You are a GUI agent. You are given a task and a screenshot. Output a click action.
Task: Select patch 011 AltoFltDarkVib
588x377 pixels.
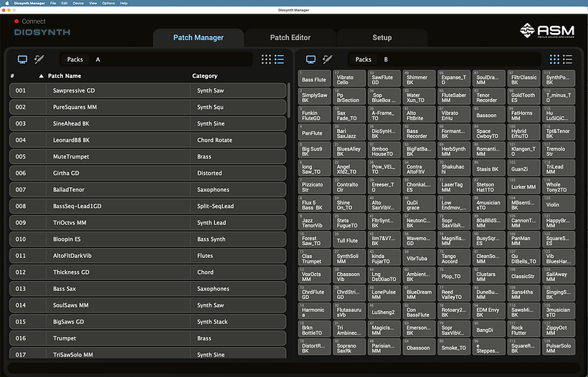pyautogui.click(x=148, y=256)
